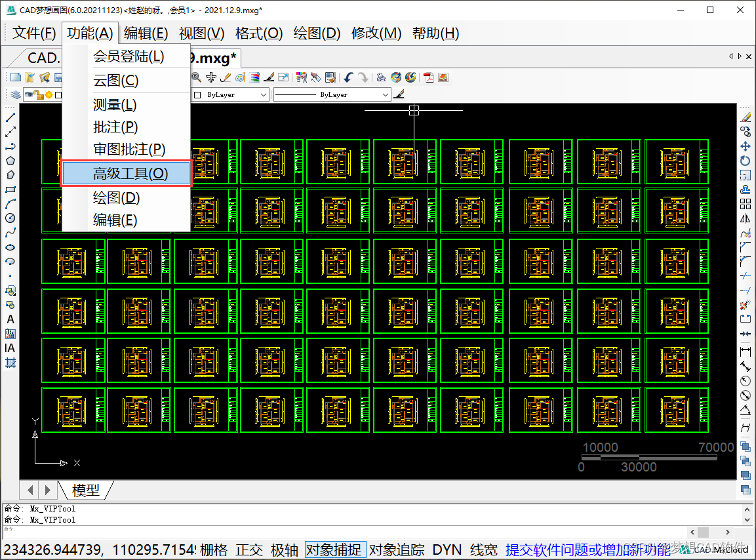
Task: Click 提交软件问题或增加新功能 link
Action: 587,550
